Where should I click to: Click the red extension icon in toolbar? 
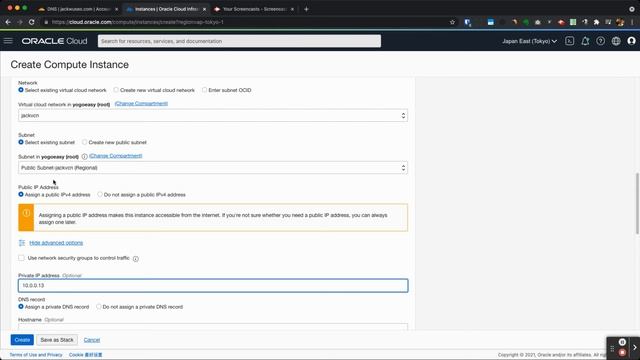(561, 22)
